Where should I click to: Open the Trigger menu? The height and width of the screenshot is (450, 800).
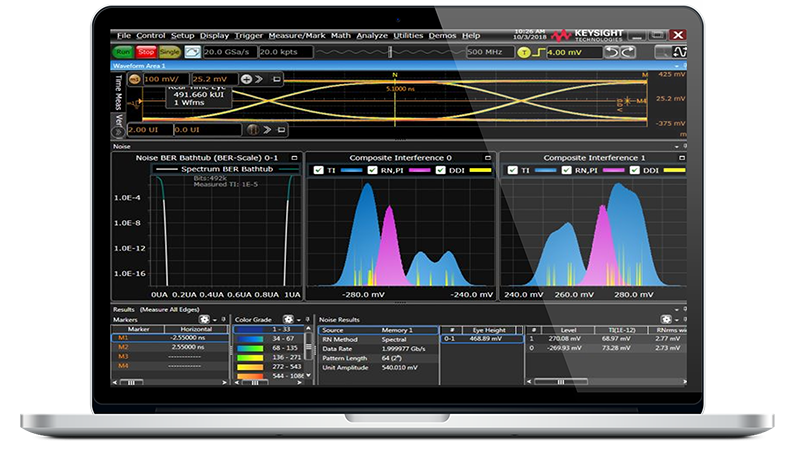pos(248,36)
